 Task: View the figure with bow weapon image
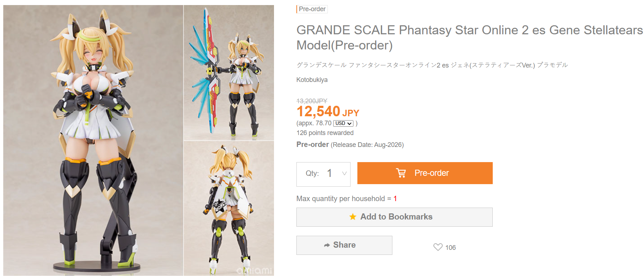tap(229, 73)
